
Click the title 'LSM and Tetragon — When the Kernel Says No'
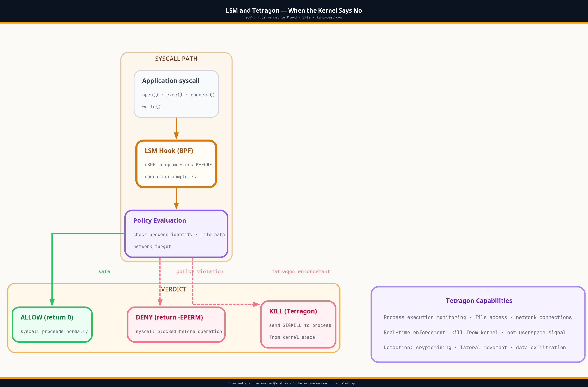pos(294,10)
